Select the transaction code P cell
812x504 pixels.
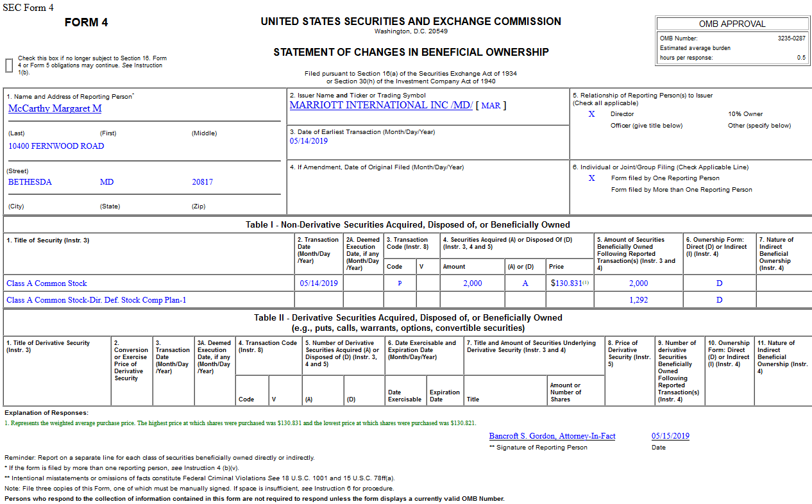pos(400,283)
